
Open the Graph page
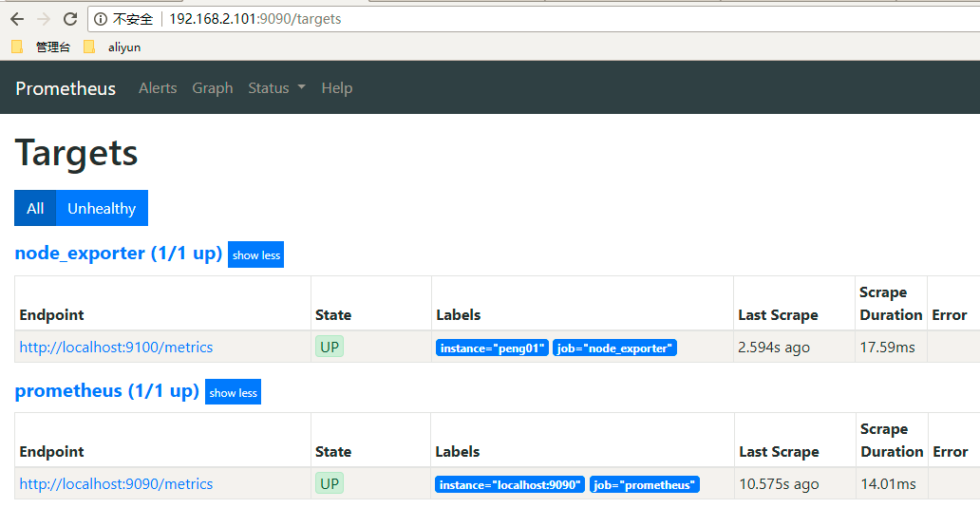[213, 88]
